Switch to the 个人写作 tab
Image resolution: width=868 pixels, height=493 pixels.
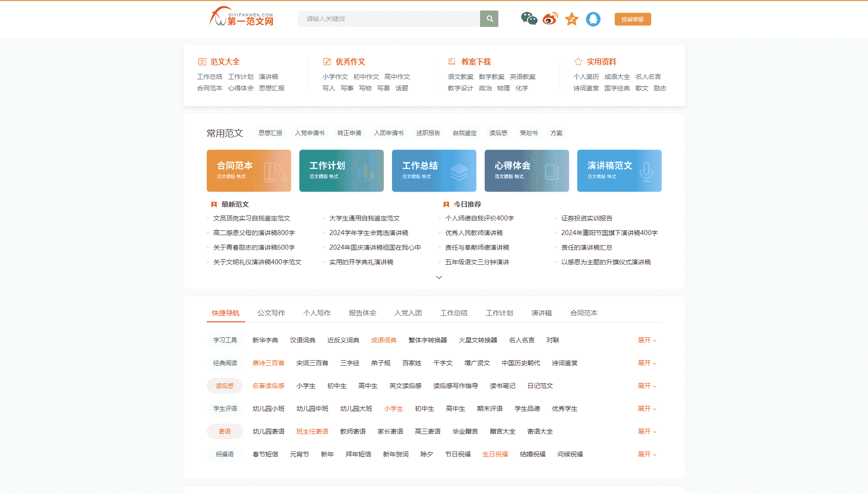tap(317, 313)
